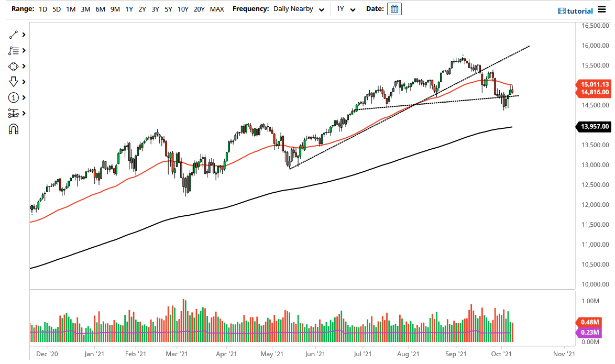Open the Date calendar picker
The width and height of the screenshot is (615, 364).
[x=393, y=8]
